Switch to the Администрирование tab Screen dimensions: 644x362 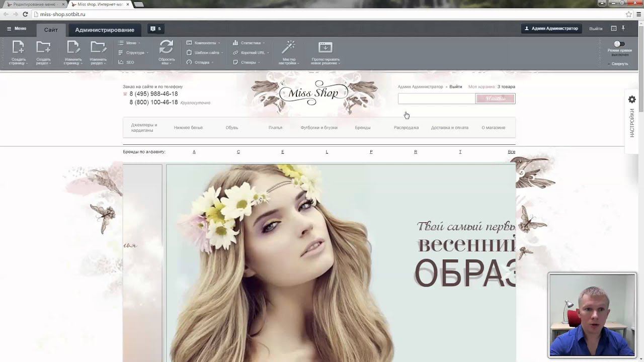(105, 30)
